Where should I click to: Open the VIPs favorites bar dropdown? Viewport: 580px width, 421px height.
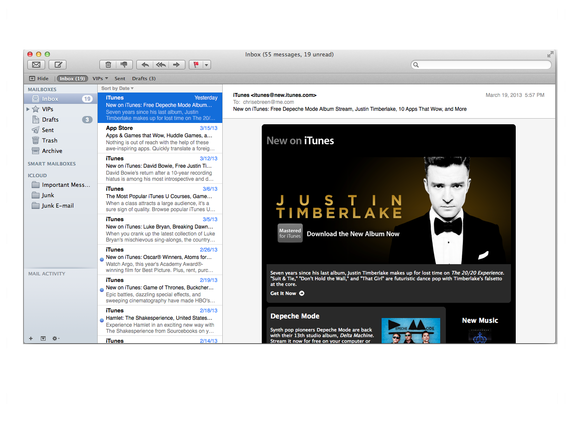pyautogui.click(x=100, y=78)
